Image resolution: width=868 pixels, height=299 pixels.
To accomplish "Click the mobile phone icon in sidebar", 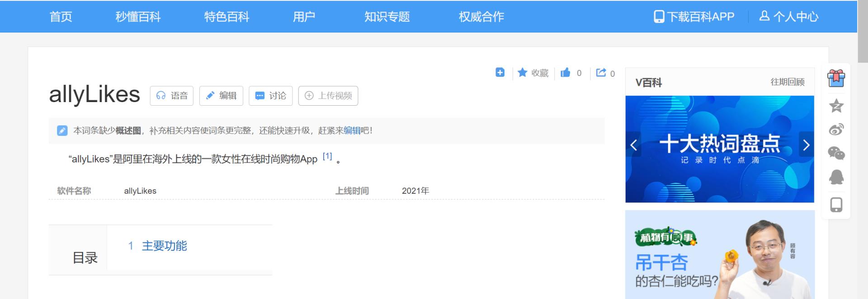I will point(836,205).
